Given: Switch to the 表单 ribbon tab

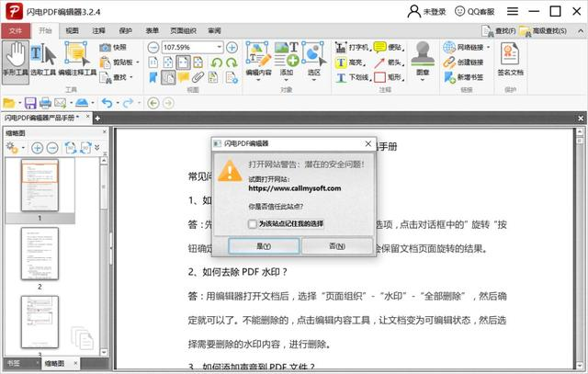Looking at the screenshot, I should [x=152, y=30].
